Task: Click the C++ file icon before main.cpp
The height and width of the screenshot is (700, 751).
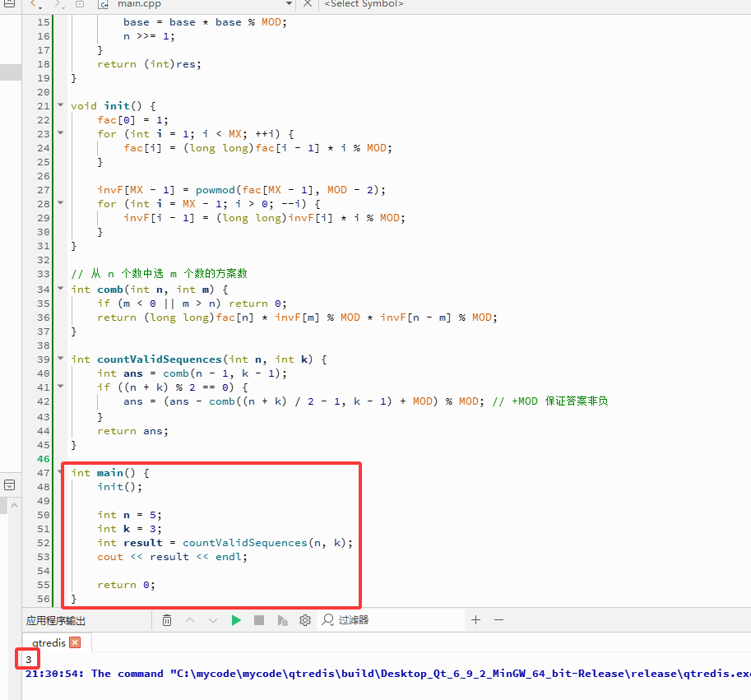Action: pyautogui.click(x=104, y=4)
